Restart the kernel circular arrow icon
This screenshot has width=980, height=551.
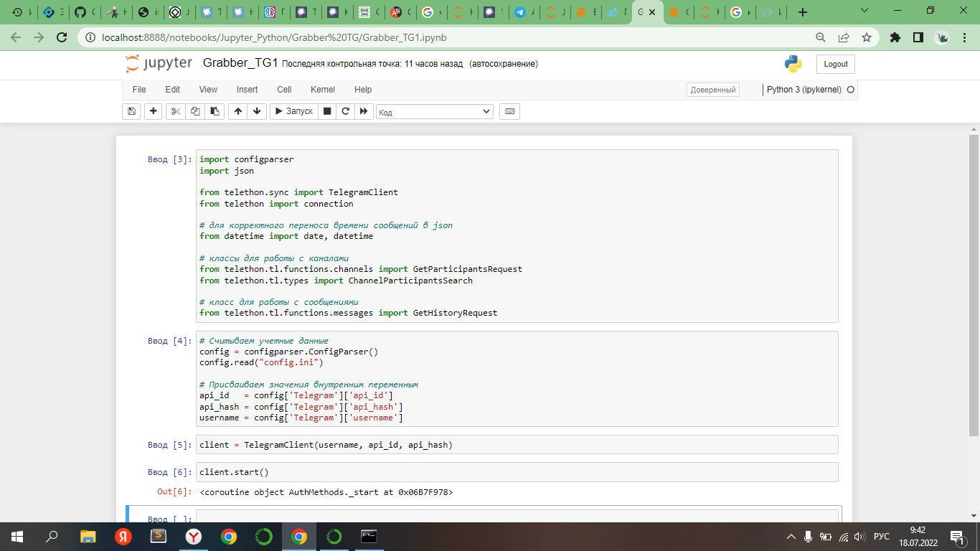click(345, 111)
